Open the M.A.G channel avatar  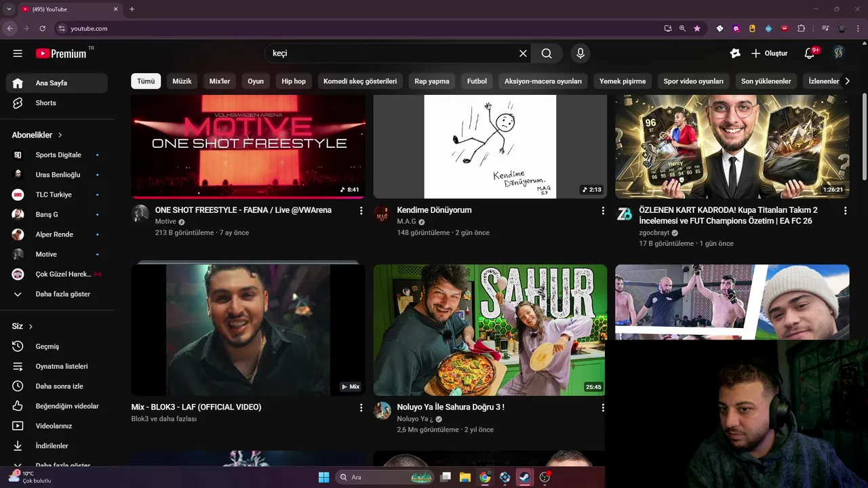[x=382, y=213]
